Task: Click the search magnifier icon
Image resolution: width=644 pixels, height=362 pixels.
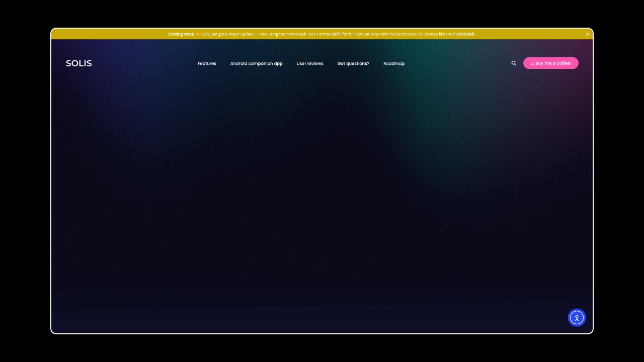Action: (x=514, y=63)
